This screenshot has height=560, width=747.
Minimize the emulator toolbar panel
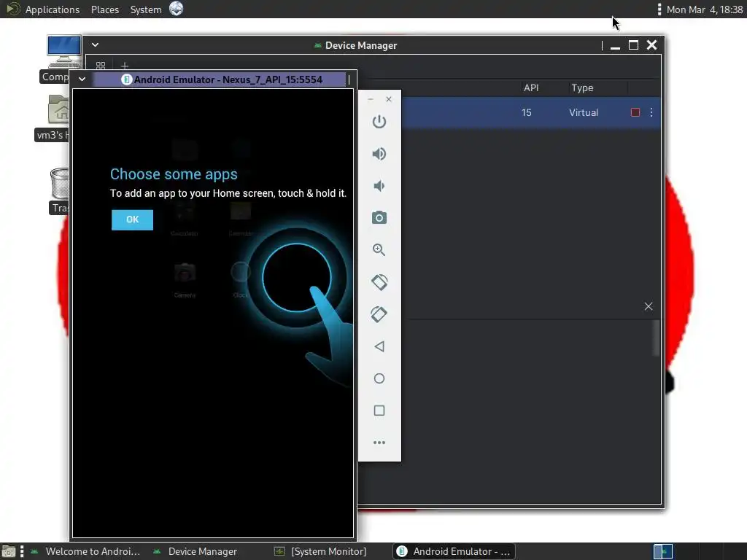(371, 99)
